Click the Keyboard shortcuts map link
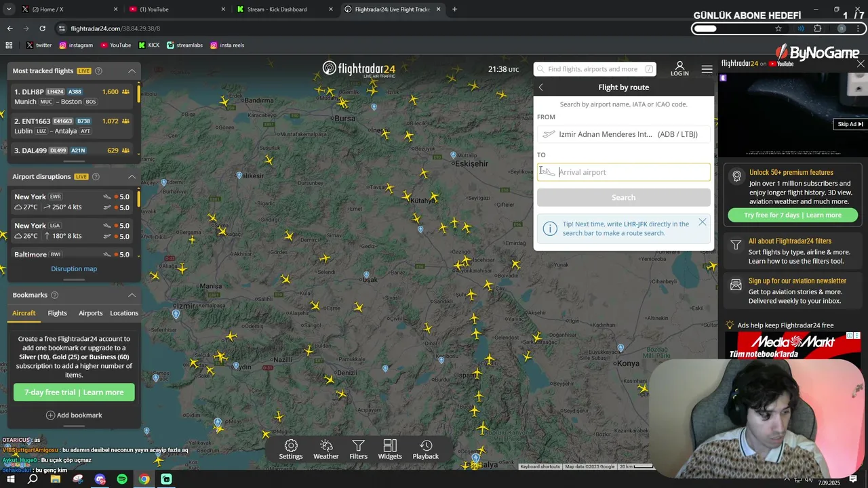868x488 pixels. tap(540, 466)
